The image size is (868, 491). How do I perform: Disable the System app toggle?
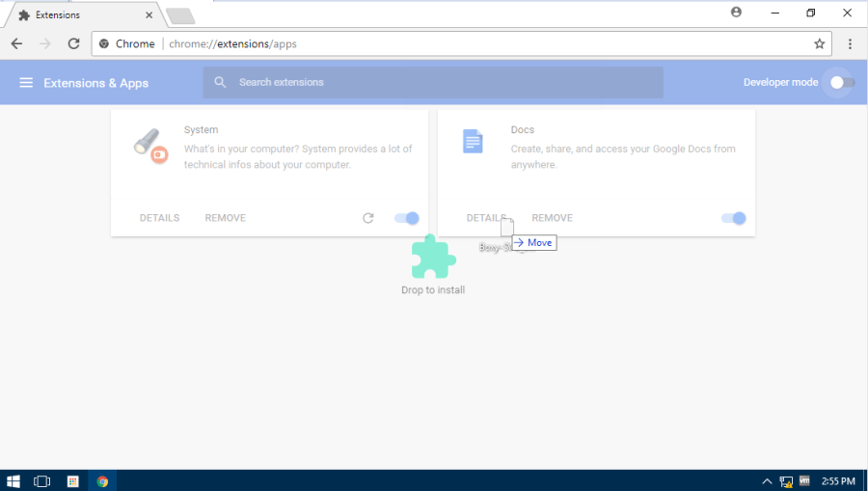click(x=407, y=218)
